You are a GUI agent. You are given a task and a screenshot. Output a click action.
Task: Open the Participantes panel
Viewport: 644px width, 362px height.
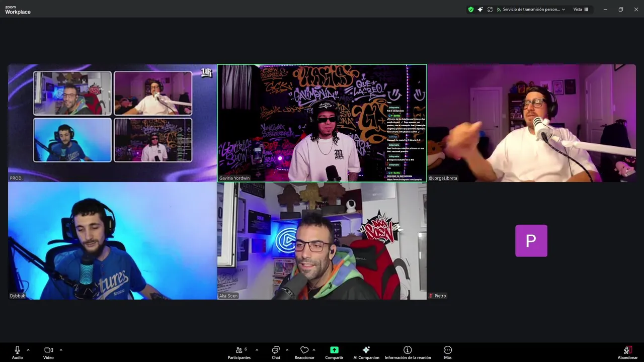[239, 352]
